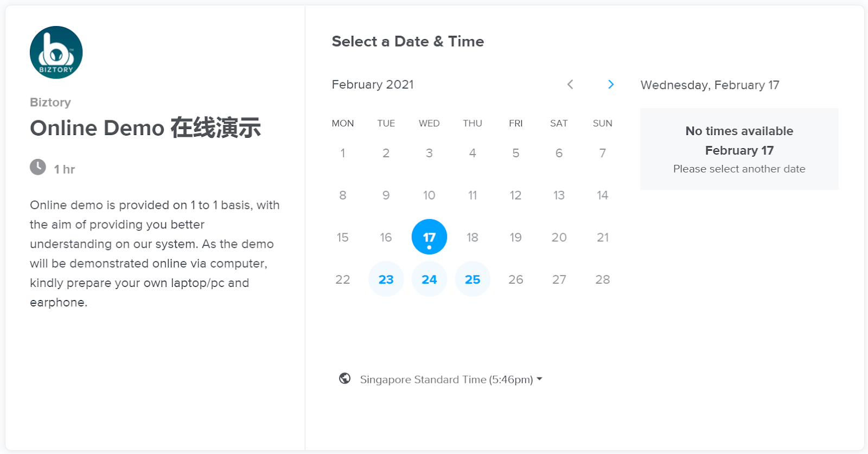This screenshot has height=454, width=868.
Task: Go to previous month arrow
Action: 570,84
